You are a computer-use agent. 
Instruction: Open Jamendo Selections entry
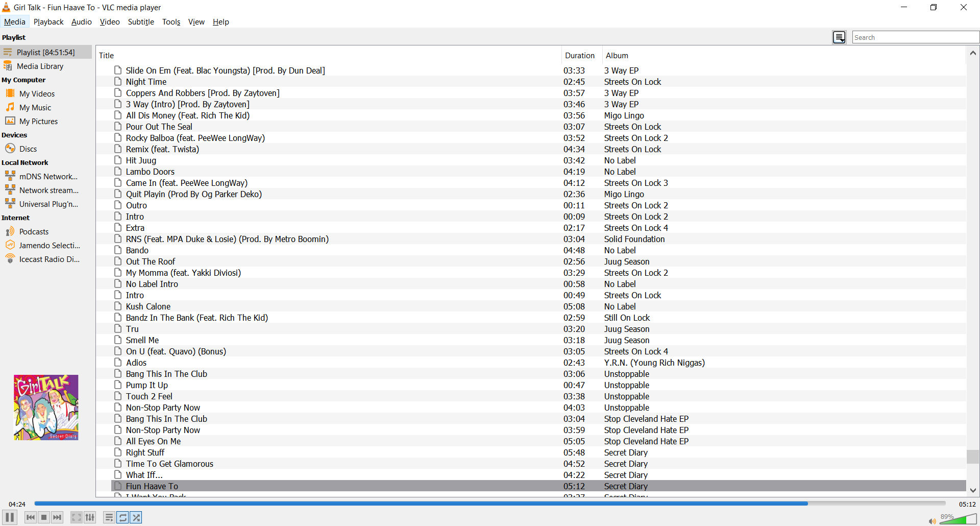(46, 246)
